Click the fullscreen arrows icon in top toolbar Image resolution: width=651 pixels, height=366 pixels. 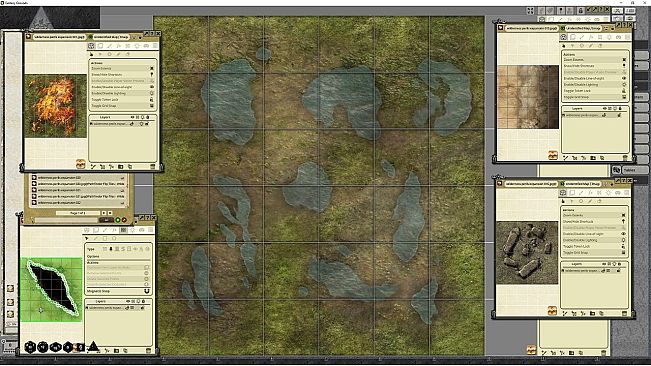pyautogui.click(x=531, y=11)
